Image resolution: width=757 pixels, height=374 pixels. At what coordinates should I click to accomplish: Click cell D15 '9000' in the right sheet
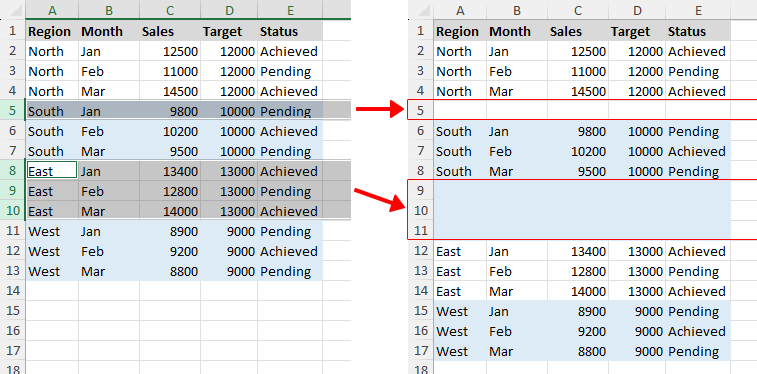637,311
